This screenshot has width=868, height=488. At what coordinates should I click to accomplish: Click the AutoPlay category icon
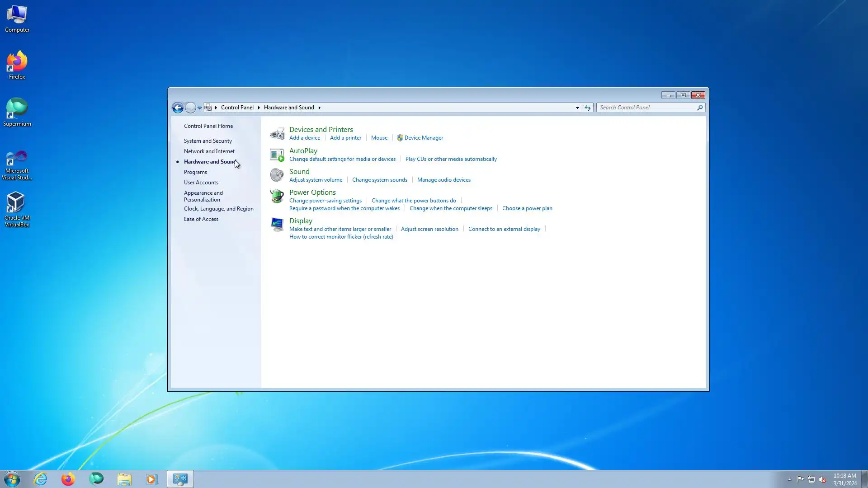click(x=277, y=155)
